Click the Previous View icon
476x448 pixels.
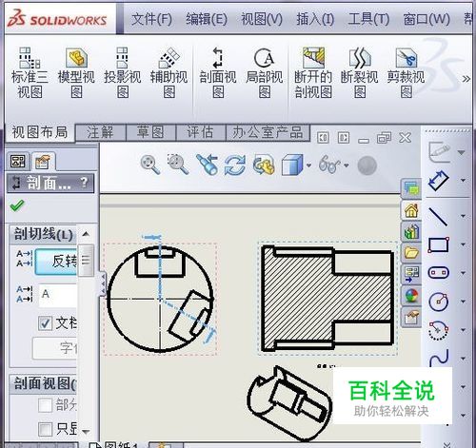tap(207, 165)
